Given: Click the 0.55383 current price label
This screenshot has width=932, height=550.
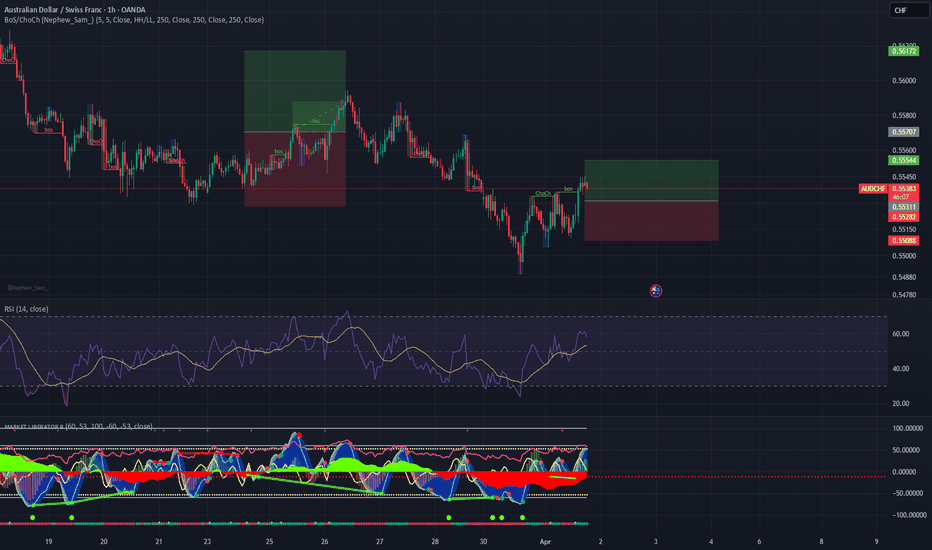Looking at the screenshot, I should tap(903, 188).
